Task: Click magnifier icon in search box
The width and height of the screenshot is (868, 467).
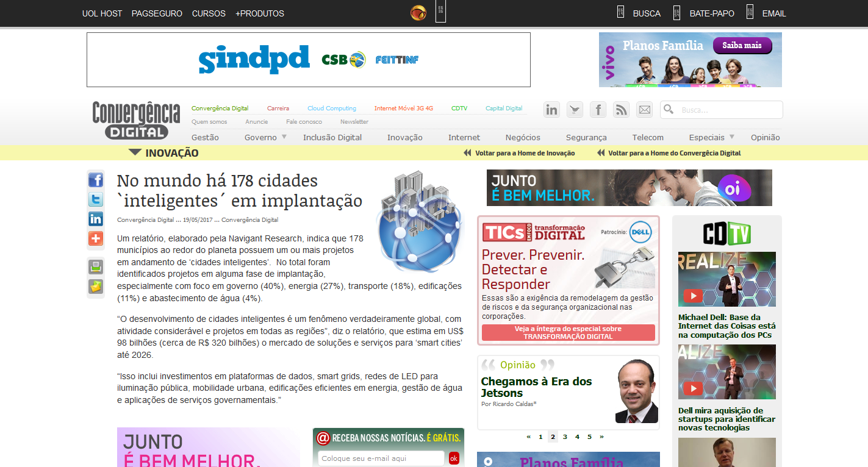Action: [669, 109]
